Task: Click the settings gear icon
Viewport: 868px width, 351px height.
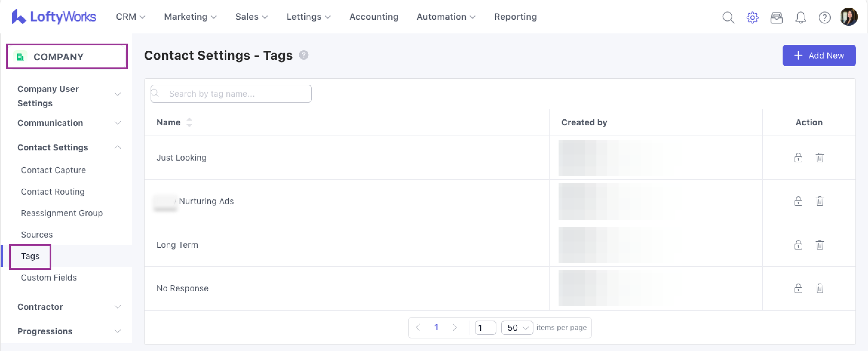Action: [x=752, y=17]
